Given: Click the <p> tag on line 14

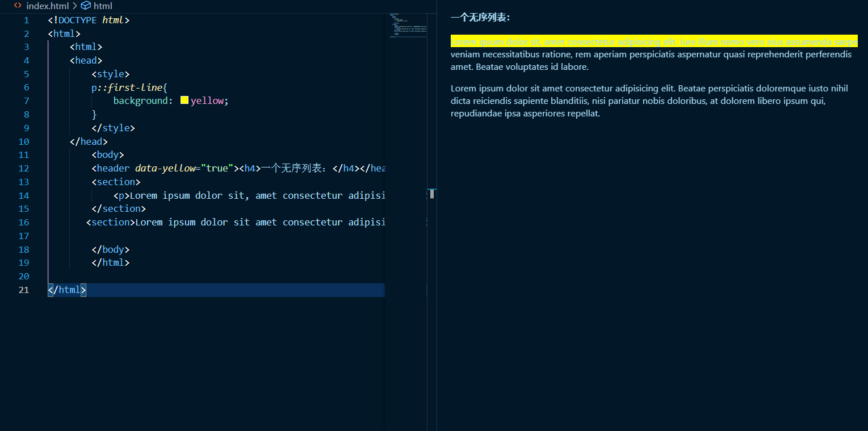Looking at the screenshot, I should pos(121,196).
